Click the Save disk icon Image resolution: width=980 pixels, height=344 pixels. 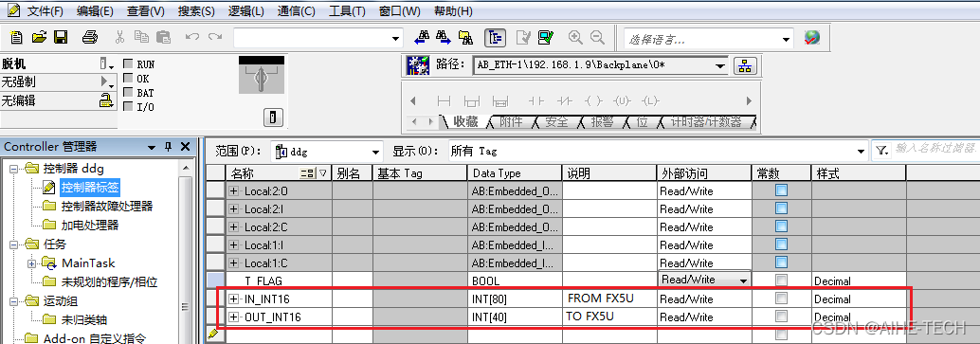pyautogui.click(x=61, y=38)
